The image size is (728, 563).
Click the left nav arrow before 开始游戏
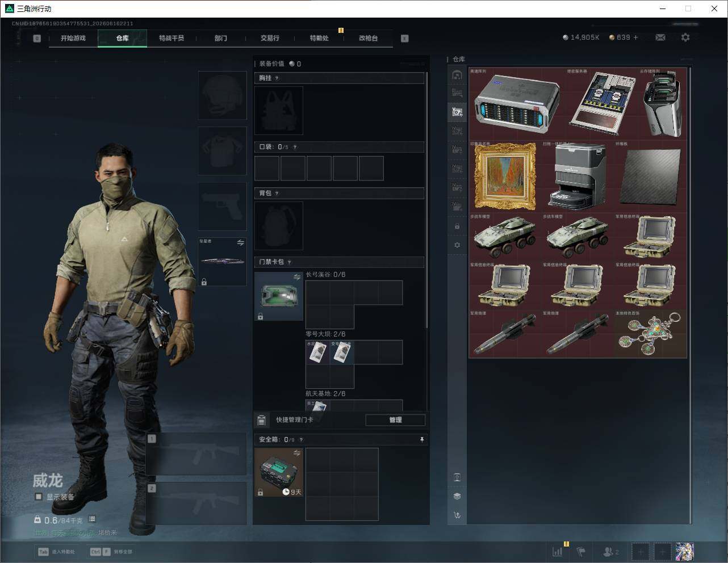pyautogui.click(x=37, y=39)
